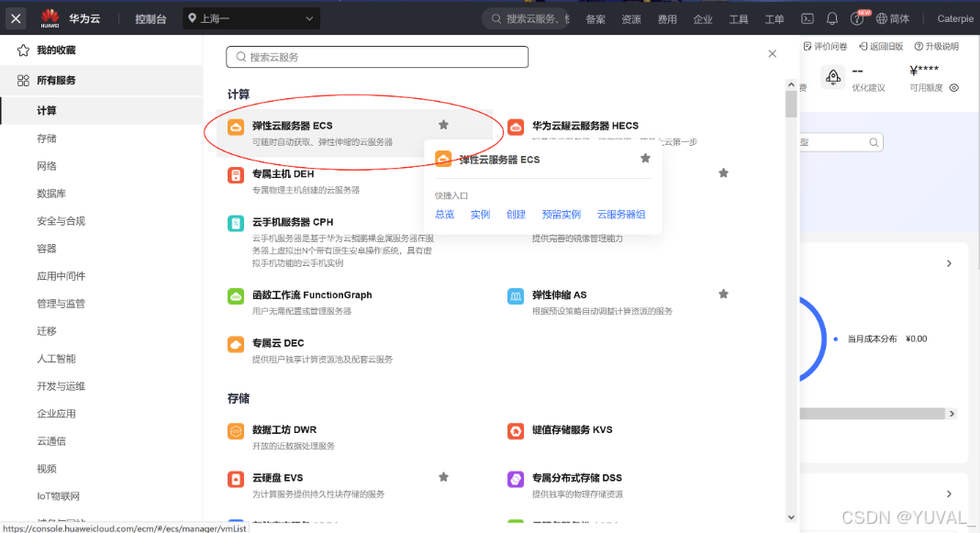Open the 费用 menu
980x533 pixels.
(x=667, y=19)
